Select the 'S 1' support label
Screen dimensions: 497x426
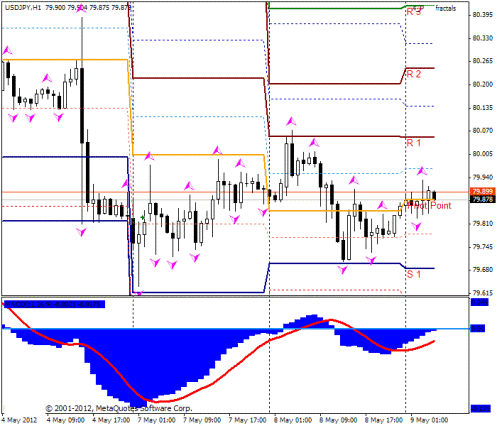[x=414, y=274]
